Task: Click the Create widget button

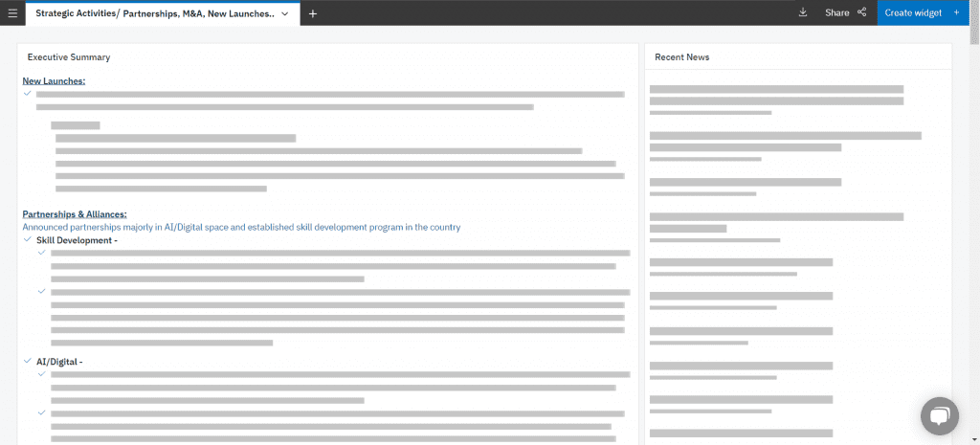Action: pyautogui.click(x=912, y=12)
